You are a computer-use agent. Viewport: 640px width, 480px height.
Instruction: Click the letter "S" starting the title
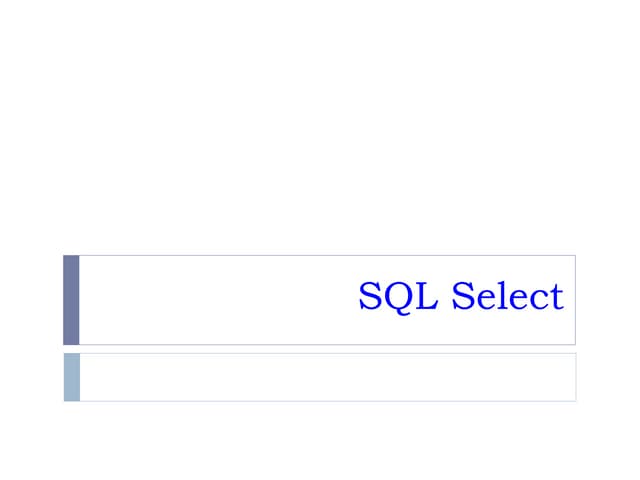[369, 297]
